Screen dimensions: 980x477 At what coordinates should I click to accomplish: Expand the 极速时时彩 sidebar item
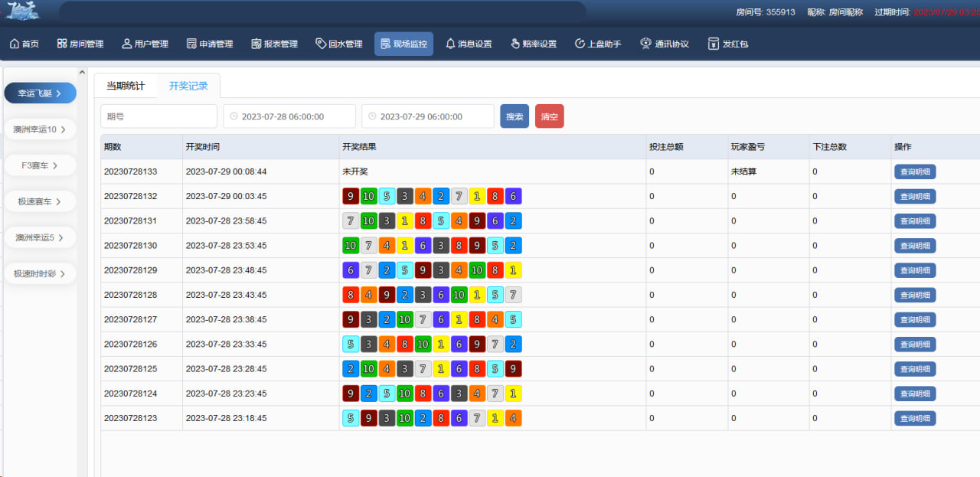point(40,273)
